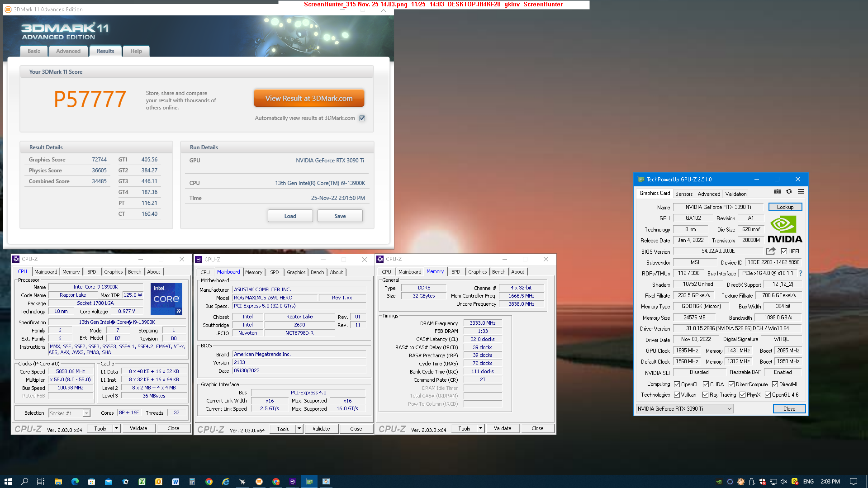Open Windows Start menu
Viewport: 868px width, 488px height.
click(8, 482)
